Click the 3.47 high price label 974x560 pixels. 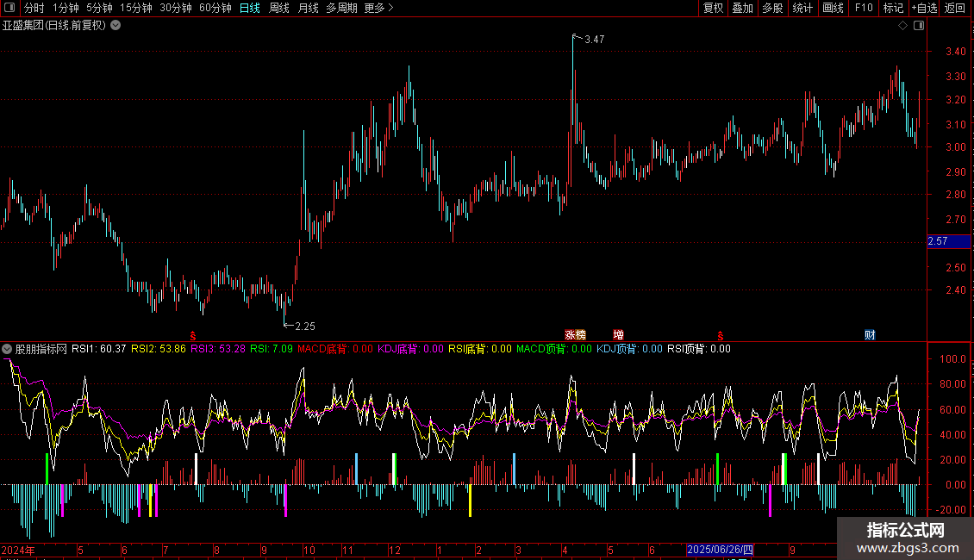(595, 39)
